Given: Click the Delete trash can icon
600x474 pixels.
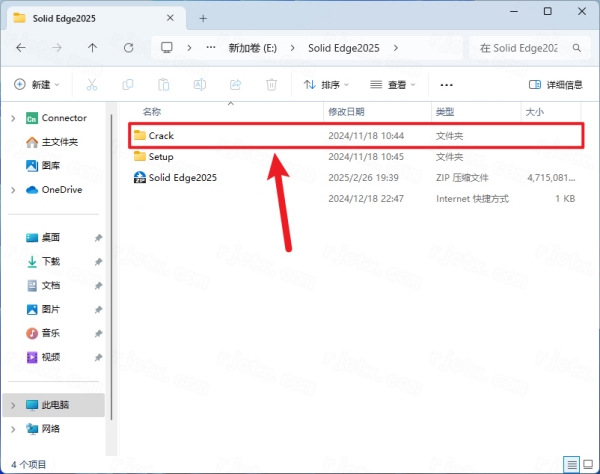Looking at the screenshot, I should pos(271,85).
